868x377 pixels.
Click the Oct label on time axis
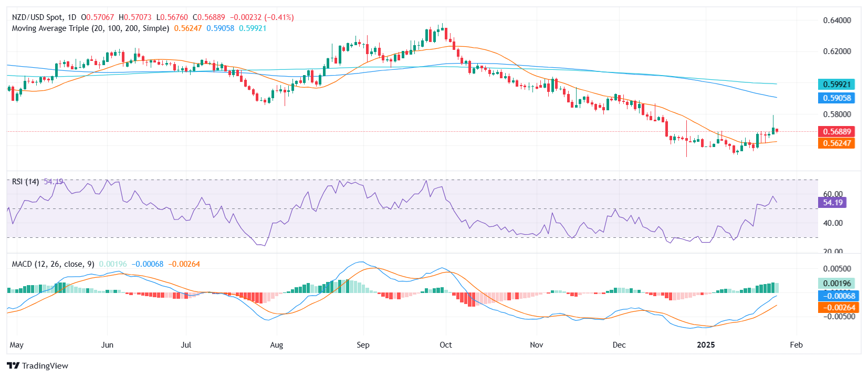tap(445, 345)
